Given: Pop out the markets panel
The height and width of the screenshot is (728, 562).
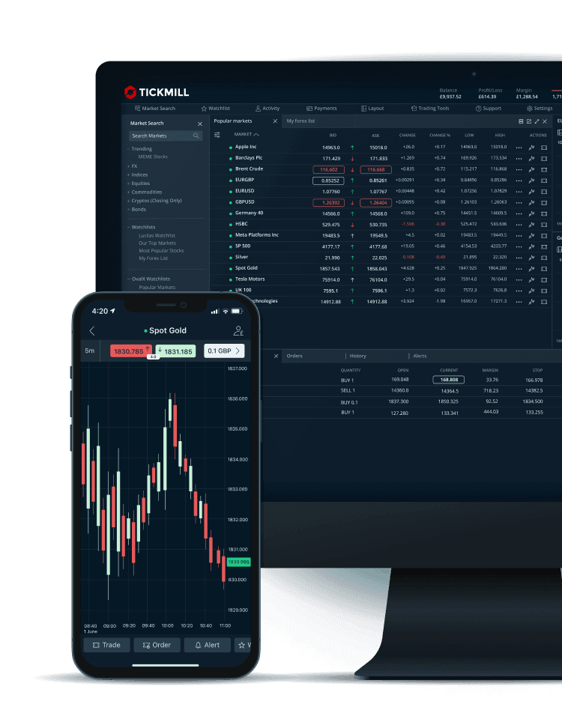Looking at the screenshot, I should 528,121.
